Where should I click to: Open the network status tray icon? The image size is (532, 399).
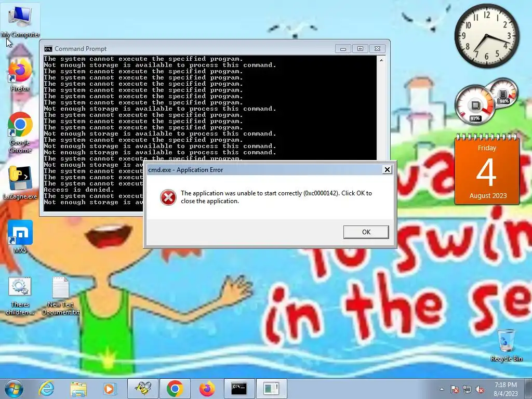(467, 389)
